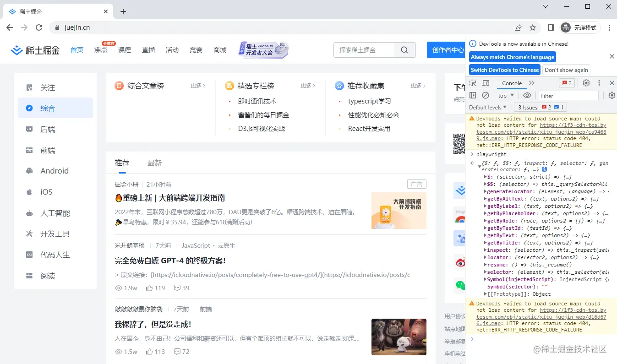Expand the generateLocator property

pyautogui.click(x=486, y=191)
